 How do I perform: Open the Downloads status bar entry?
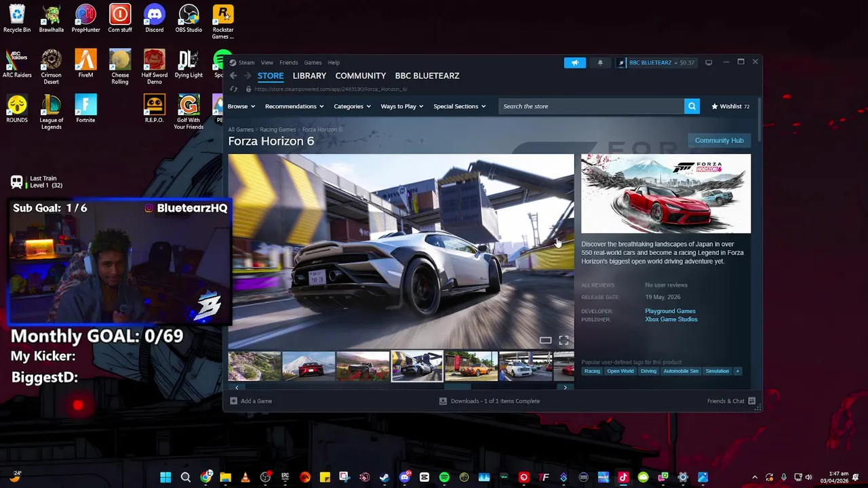490,401
